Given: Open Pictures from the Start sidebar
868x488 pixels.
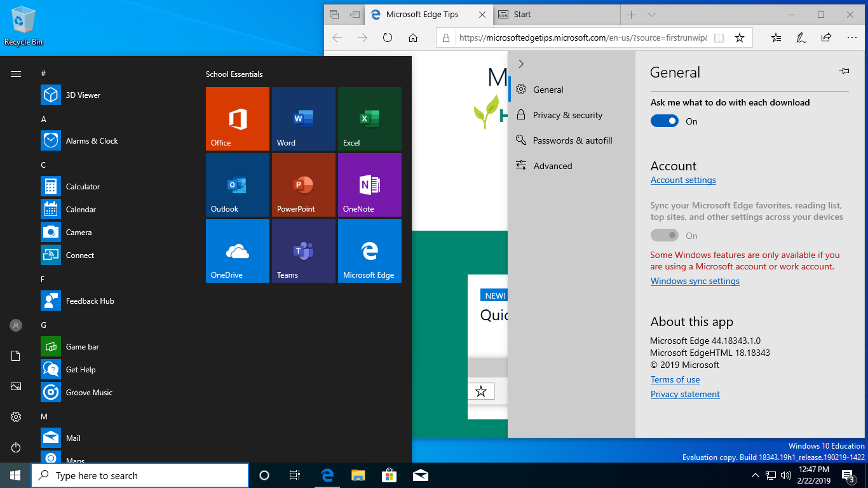Looking at the screenshot, I should [x=16, y=386].
